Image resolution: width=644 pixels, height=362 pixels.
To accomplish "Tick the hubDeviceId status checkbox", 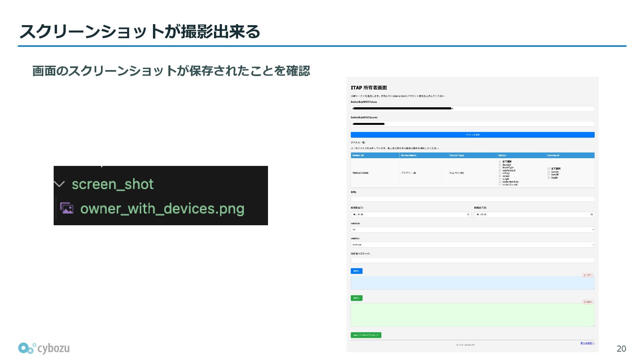I will [x=500, y=170].
